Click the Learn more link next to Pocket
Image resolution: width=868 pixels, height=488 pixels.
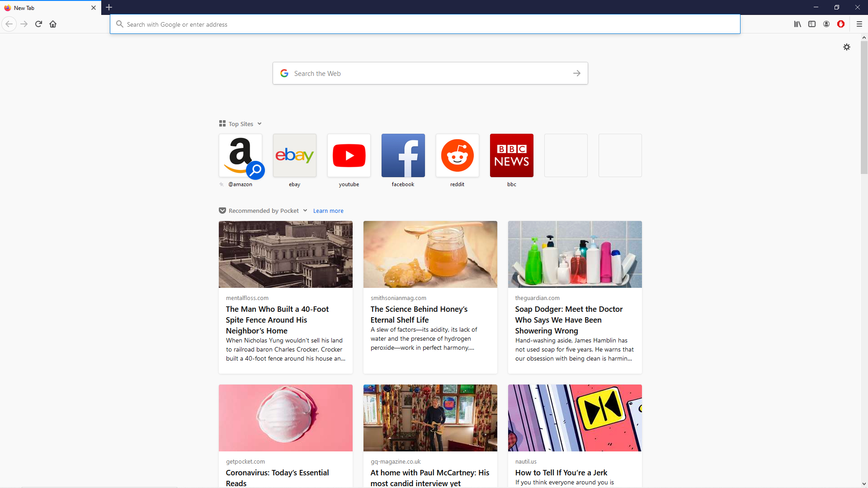328,211
